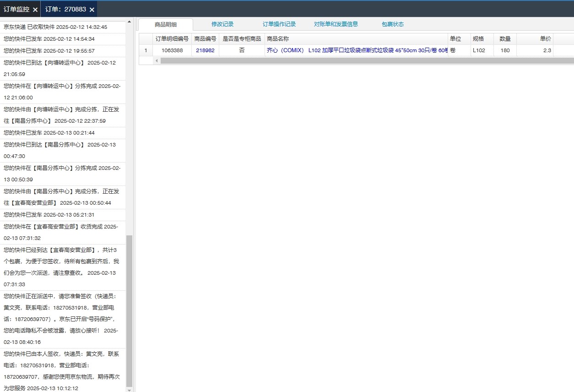Open the 修改记录 tab
The height and width of the screenshot is (392, 574).
pos(222,24)
